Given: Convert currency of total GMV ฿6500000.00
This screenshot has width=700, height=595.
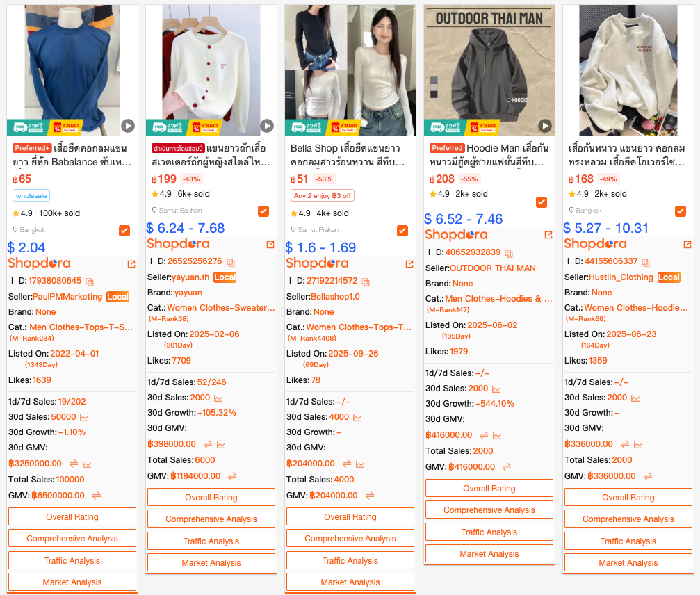Looking at the screenshot, I should pos(97,496).
